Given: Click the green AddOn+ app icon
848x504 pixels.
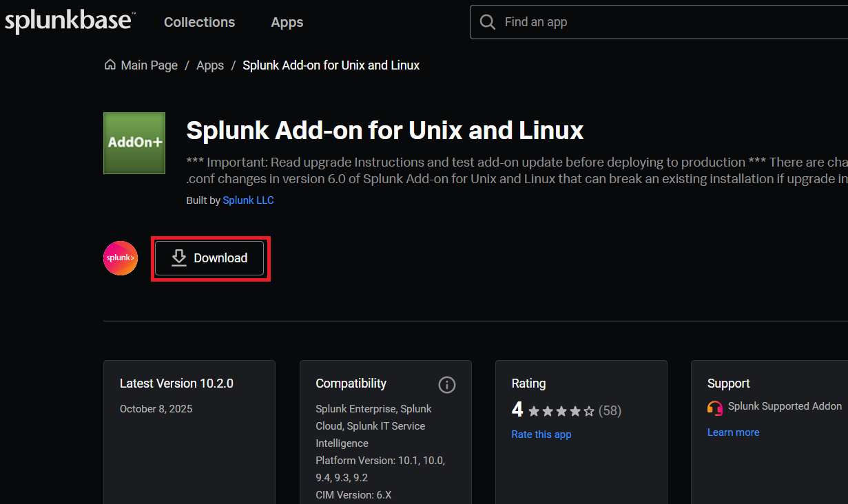Looking at the screenshot, I should tap(134, 143).
